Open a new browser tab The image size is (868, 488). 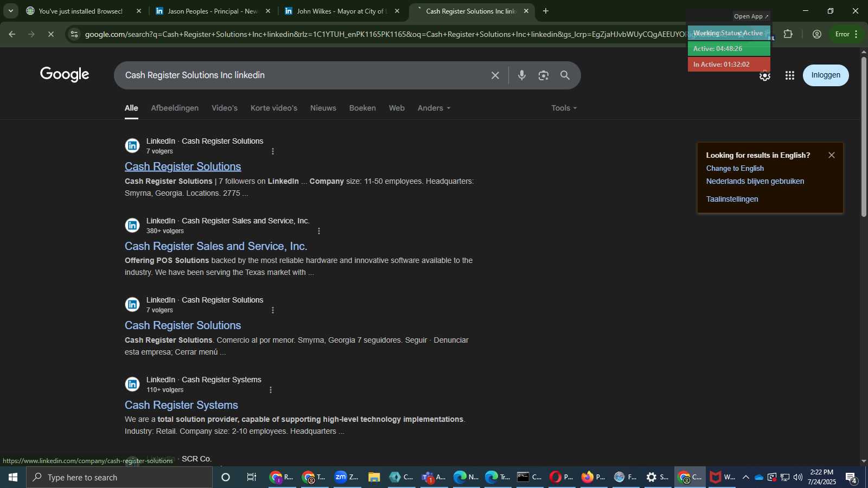[546, 11]
